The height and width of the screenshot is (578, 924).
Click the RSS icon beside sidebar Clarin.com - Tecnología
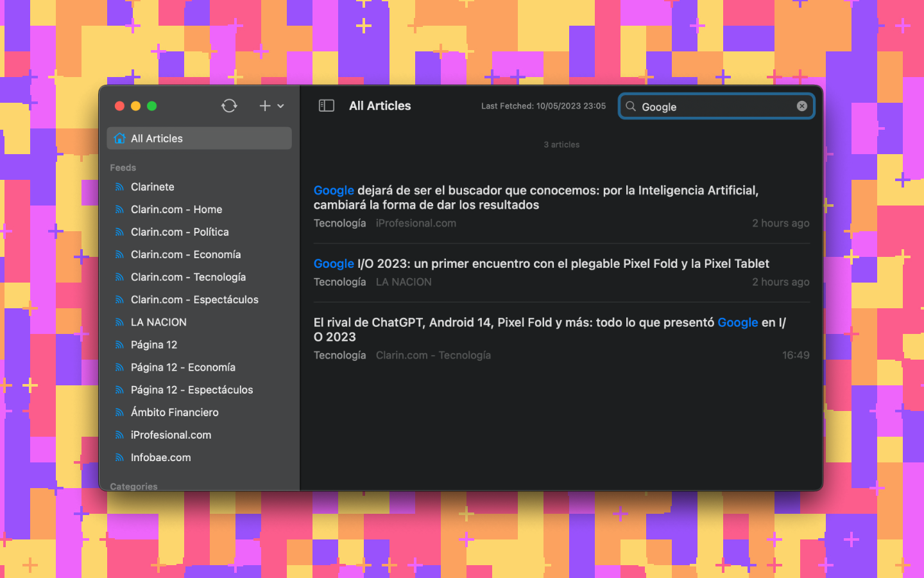(x=119, y=277)
